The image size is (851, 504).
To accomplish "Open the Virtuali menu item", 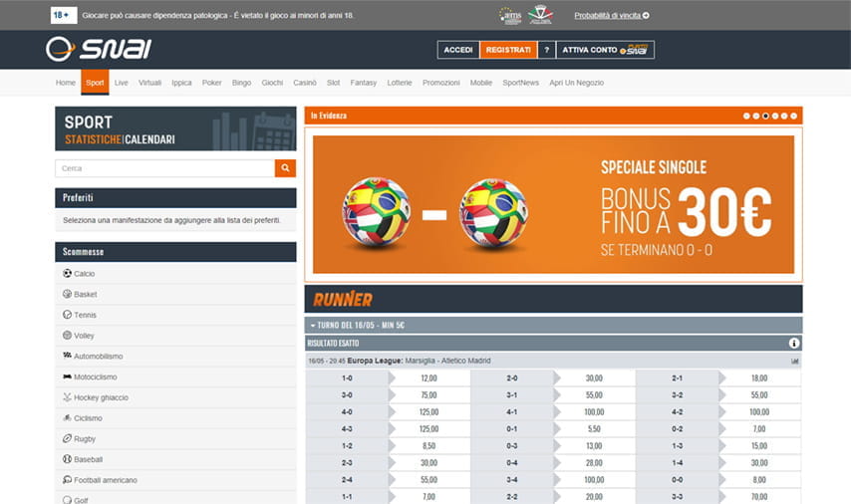I will coord(149,83).
